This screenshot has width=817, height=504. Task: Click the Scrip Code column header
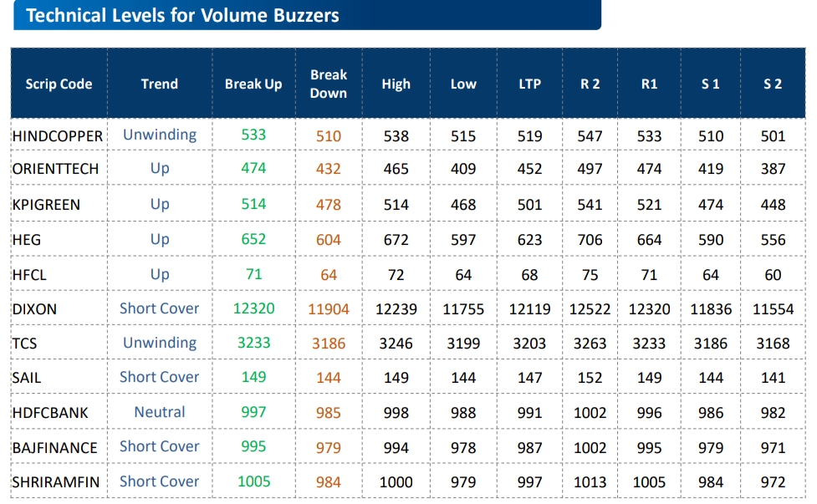[x=59, y=84]
